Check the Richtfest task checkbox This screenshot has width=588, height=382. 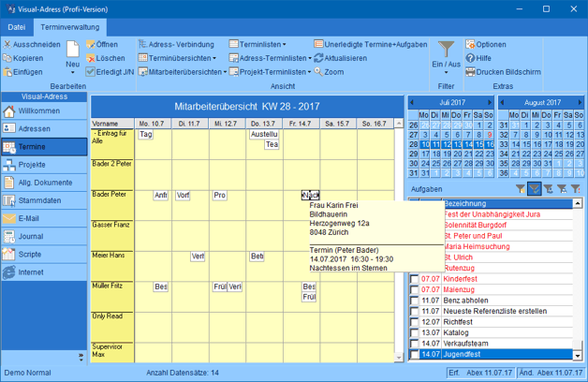[x=415, y=322]
